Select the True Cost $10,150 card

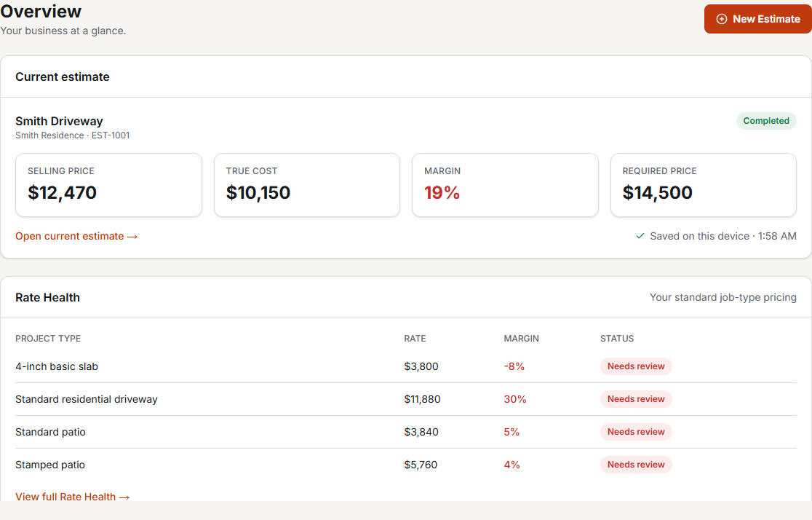coord(307,185)
